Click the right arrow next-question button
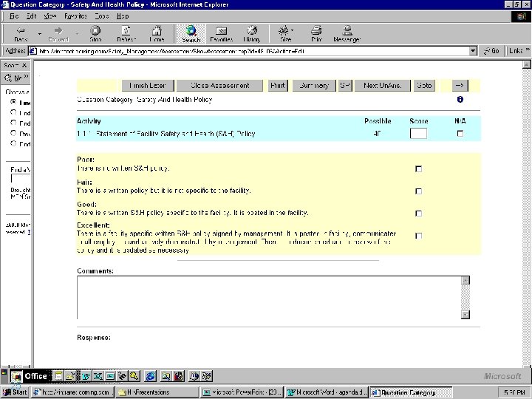Image resolution: width=532 pixels, height=399 pixels. coord(460,86)
